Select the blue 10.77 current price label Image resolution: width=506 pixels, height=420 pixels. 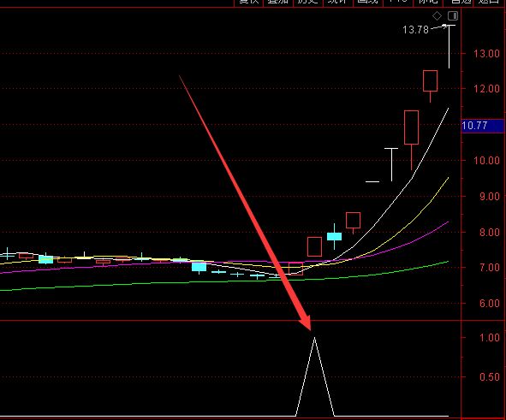point(482,126)
